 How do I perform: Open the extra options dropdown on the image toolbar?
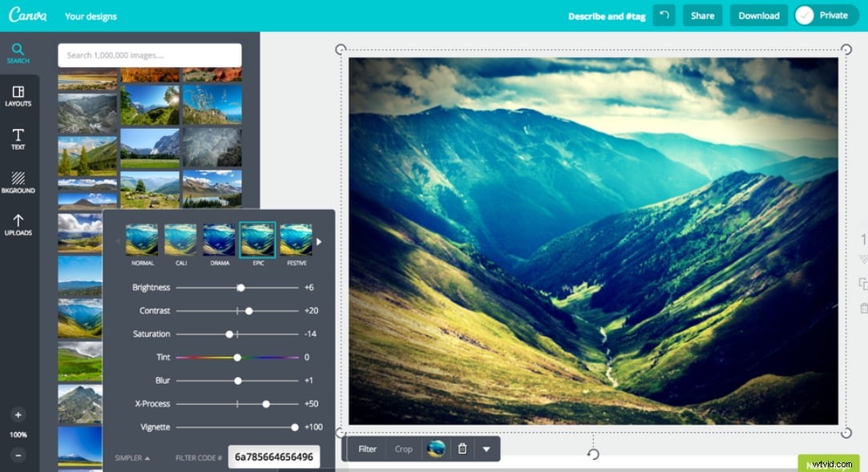click(x=487, y=449)
